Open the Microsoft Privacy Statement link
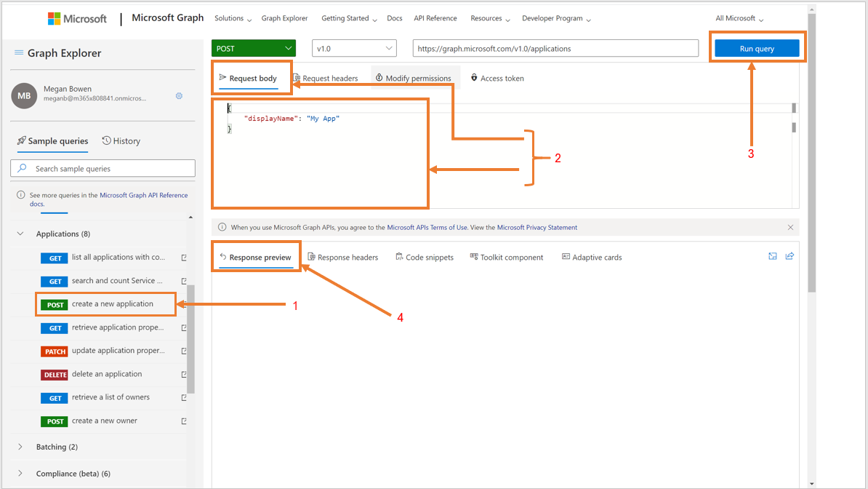 537,227
